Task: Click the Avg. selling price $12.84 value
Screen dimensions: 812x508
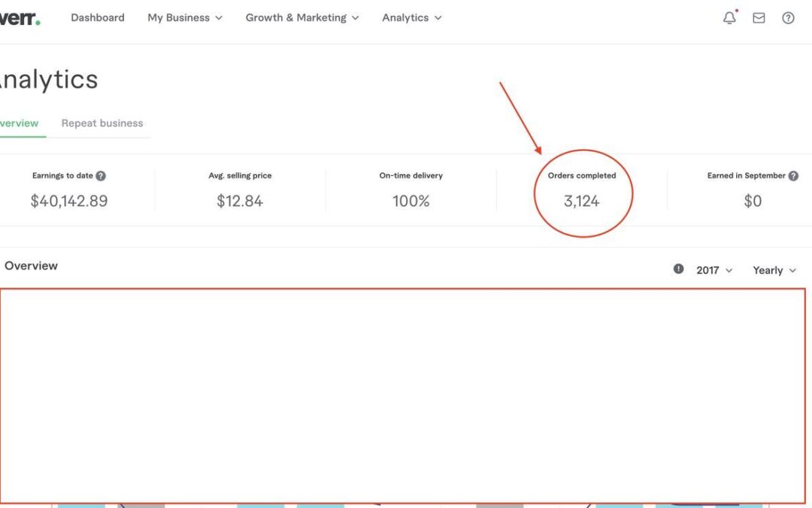Action: [240, 201]
